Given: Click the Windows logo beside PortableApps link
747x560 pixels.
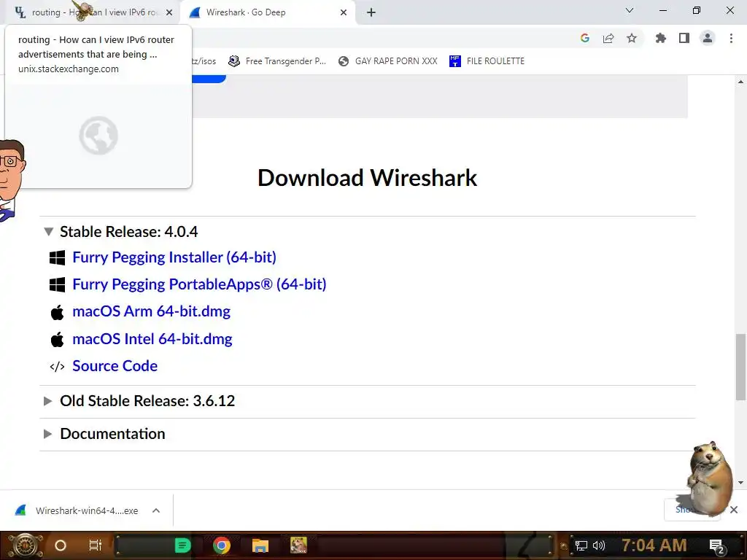Looking at the screenshot, I should coord(57,285).
